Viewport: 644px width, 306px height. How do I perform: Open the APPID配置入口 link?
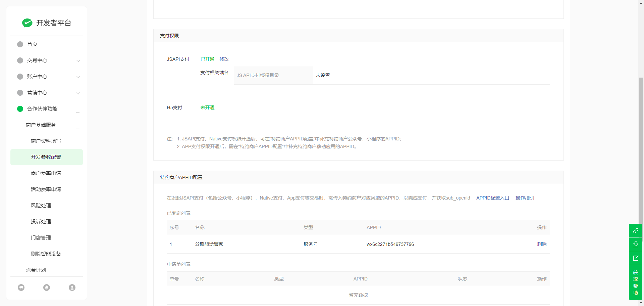coord(493,198)
